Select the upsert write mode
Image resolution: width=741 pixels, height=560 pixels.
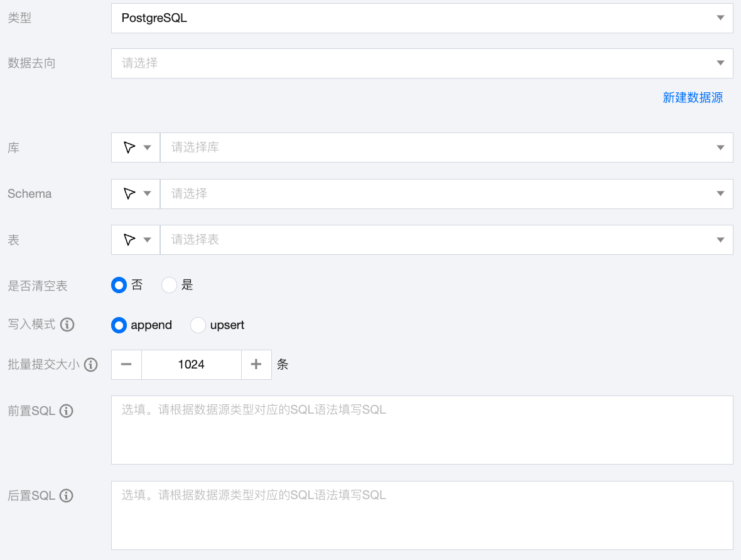pos(198,325)
